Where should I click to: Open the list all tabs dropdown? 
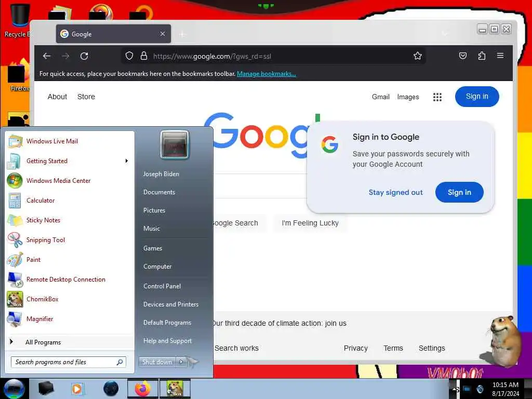445,34
